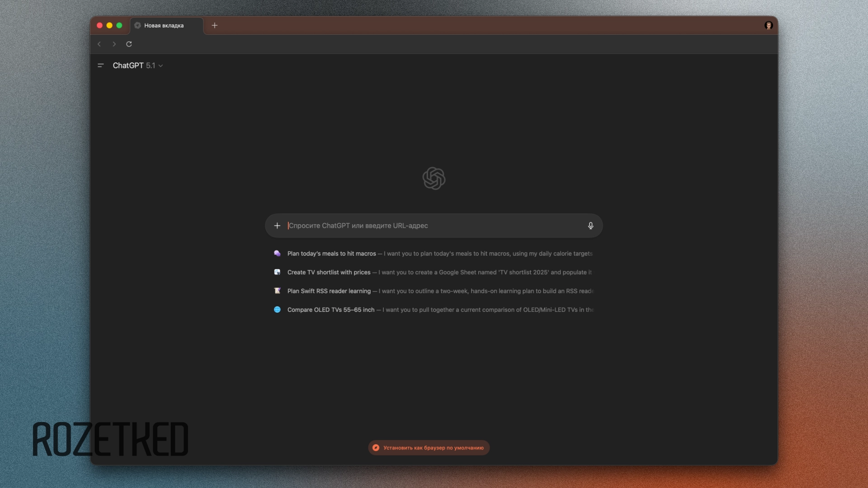
Task: Choose Plan today's meals to hit macros suggestion
Action: click(x=332, y=253)
